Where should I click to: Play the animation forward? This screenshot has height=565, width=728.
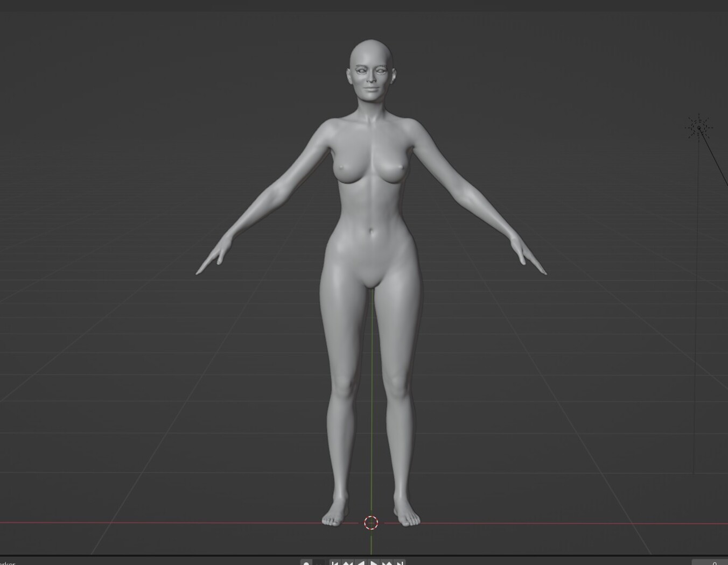374,562
